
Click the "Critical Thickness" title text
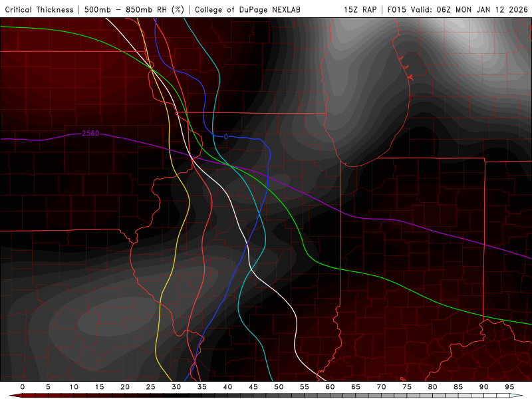pyautogui.click(x=39, y=9)
